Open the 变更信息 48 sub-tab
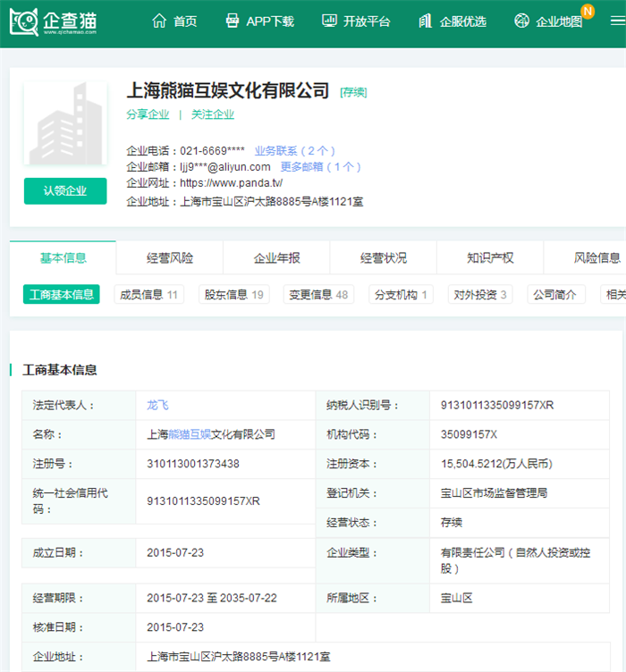Screen dimensions: 626x672 [318, 294]
